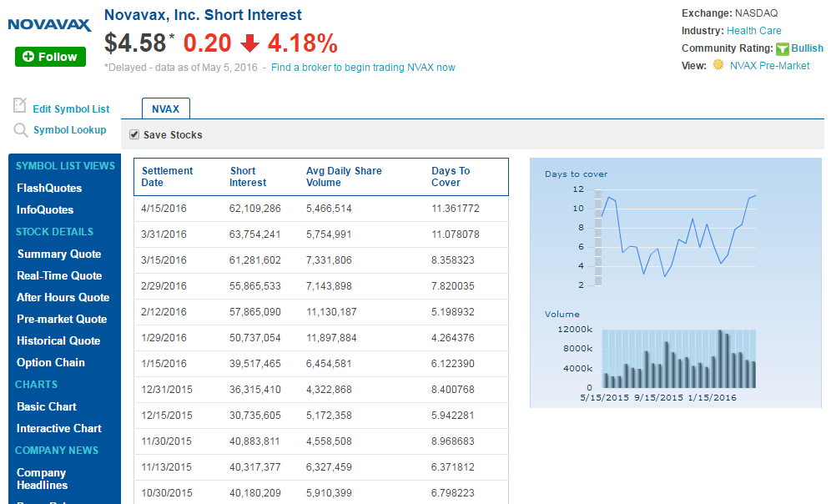Click avg volume value 7,331,806

329,260
